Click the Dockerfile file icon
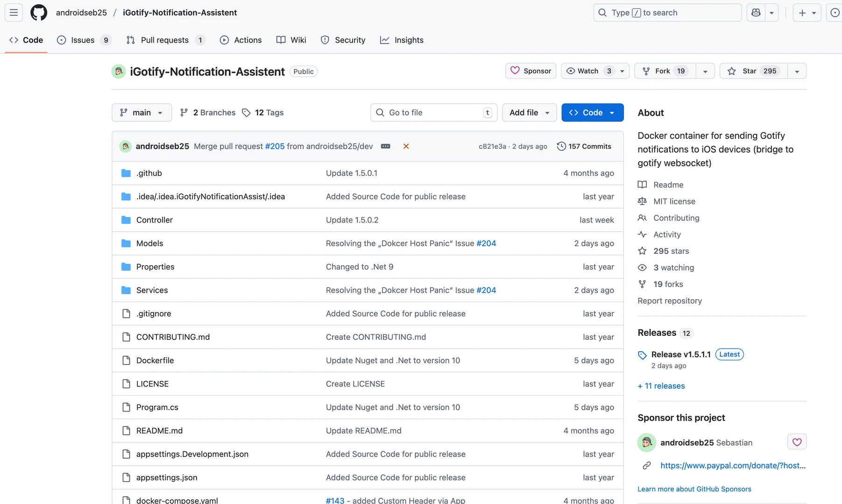This screenshot has width=842, height=504. pos(126,360)
